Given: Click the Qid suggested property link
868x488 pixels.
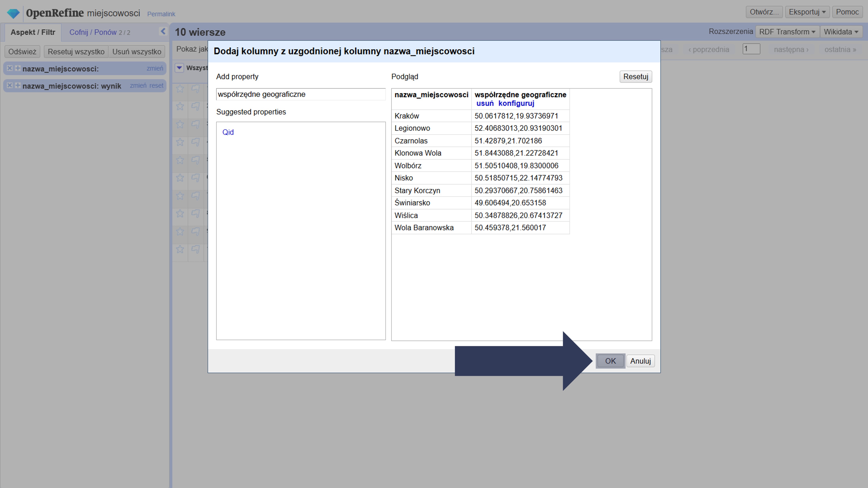Looking at the screenshot, I should (228, 132).
